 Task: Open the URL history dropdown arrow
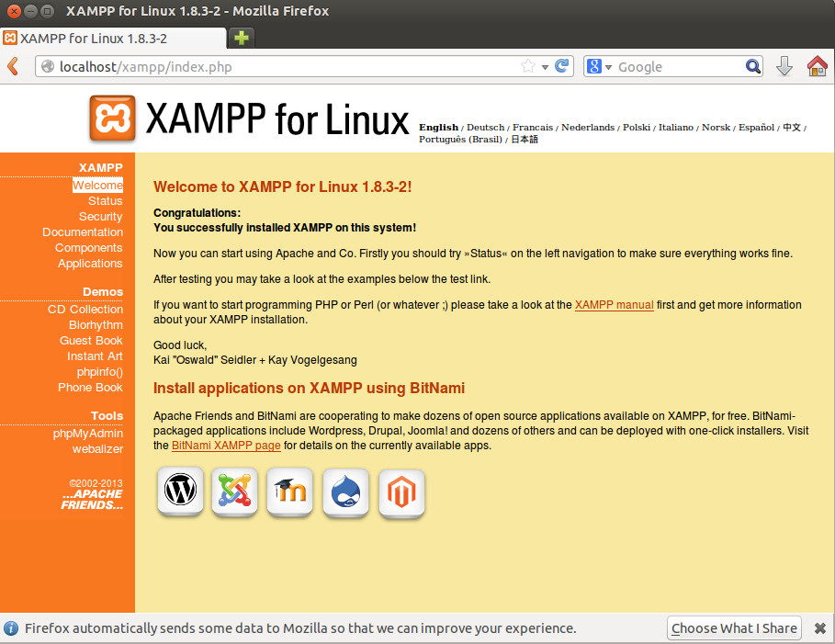click(545, 67)
